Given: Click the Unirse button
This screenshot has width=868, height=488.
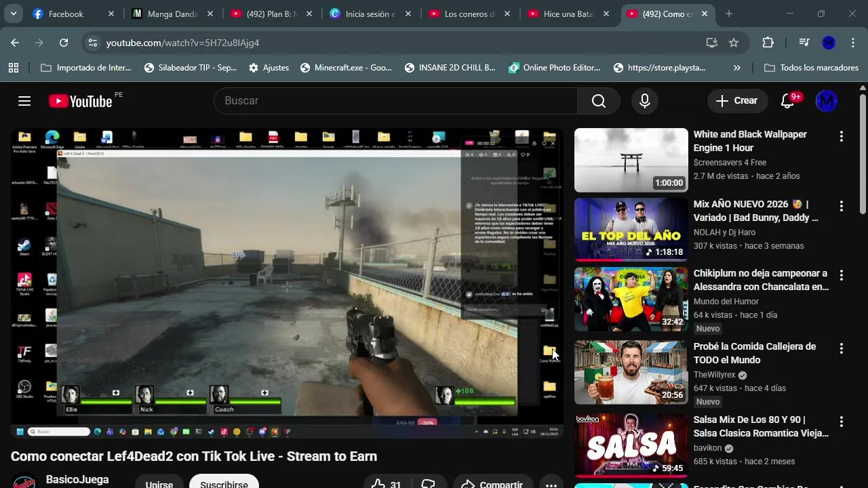Looking at the screenshot, I should tap(159, 483).
